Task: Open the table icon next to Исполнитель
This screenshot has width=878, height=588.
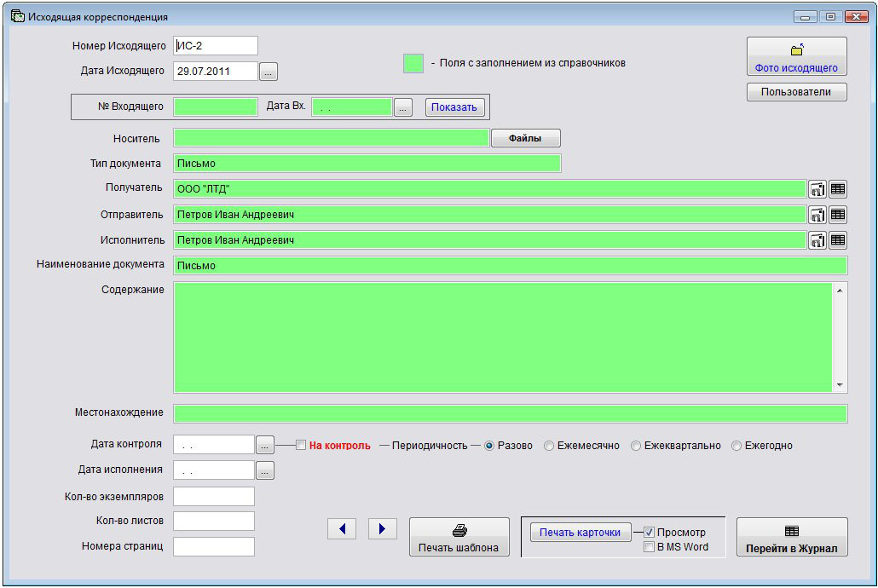Action: [838, 240]
